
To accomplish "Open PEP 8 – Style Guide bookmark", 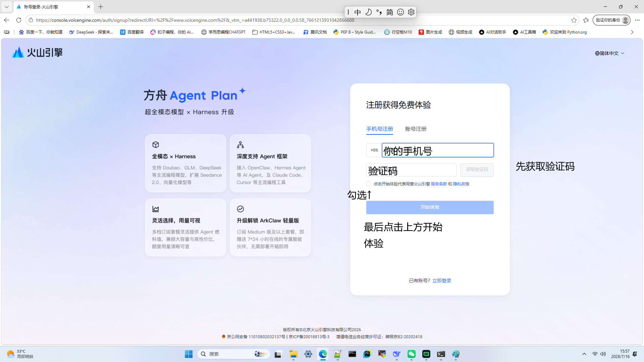I will pos(355,32).
